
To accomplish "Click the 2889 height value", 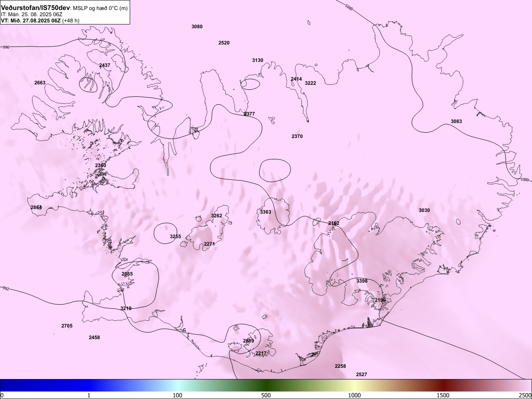I will pyautogui.click(x=249, y=341).
